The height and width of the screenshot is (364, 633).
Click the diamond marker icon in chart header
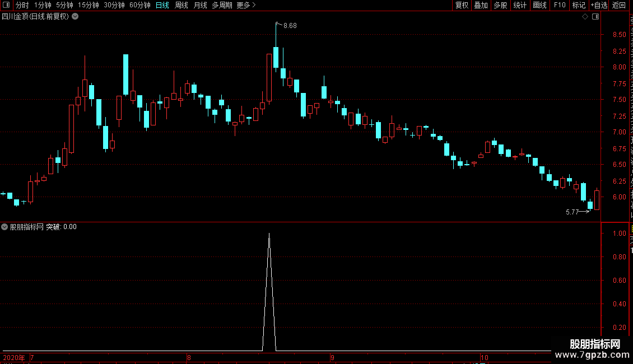(x=585, y=17)
